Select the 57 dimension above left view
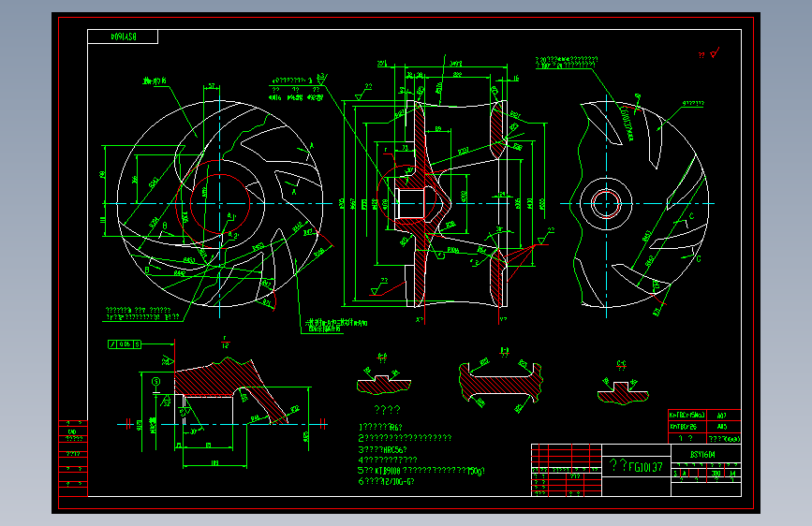 click(212, 86)
